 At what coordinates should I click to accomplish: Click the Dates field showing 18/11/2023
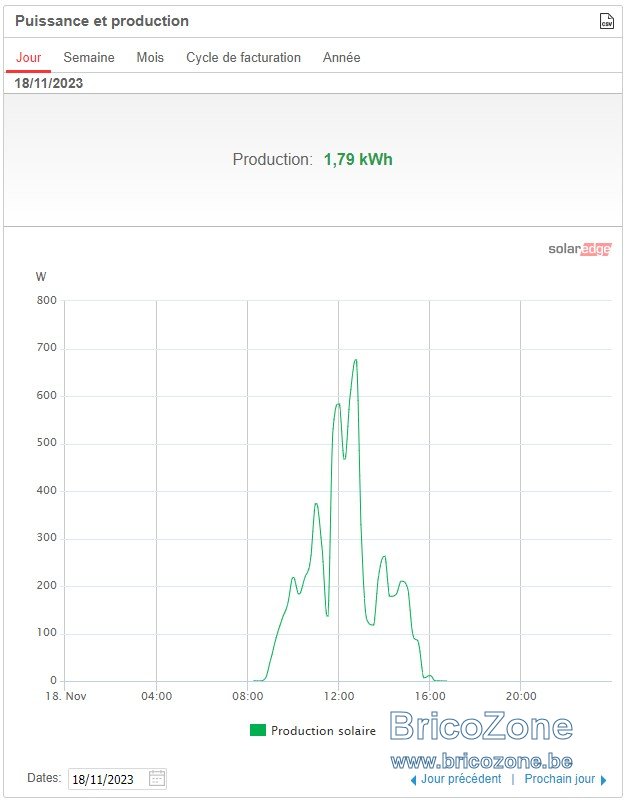[x=117, y=779]
